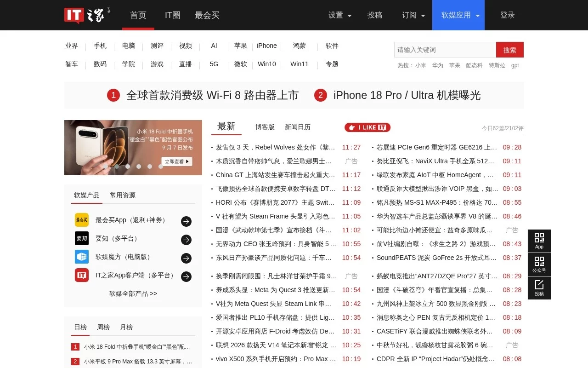
Task: Expand the 设置 dropdown
Action: tap(340, 15)
